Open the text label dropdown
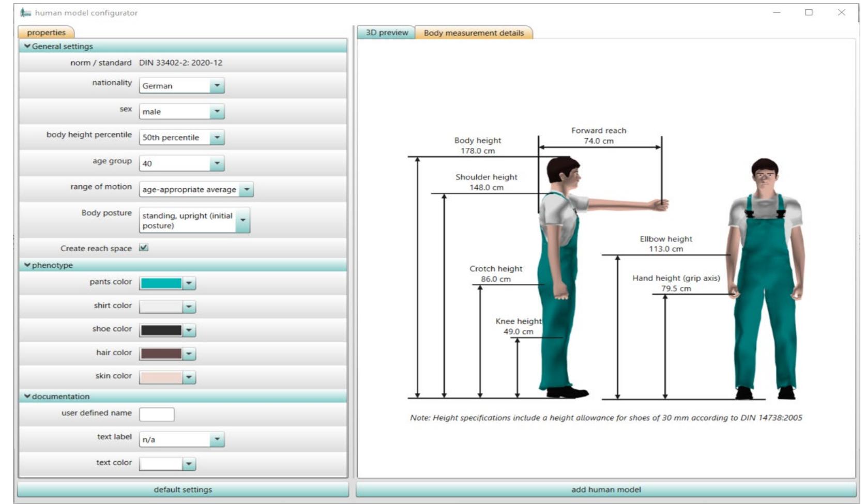 click(218, 439)
